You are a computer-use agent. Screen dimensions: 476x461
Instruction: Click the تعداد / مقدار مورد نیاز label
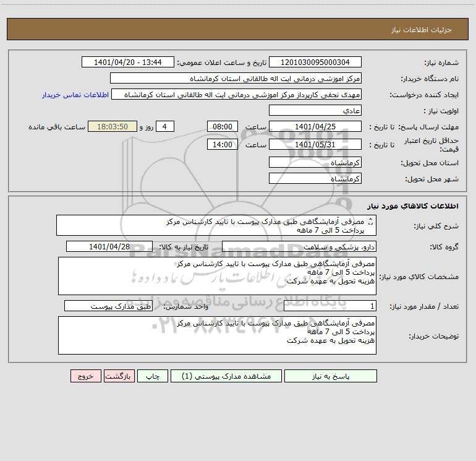(424, 306)
